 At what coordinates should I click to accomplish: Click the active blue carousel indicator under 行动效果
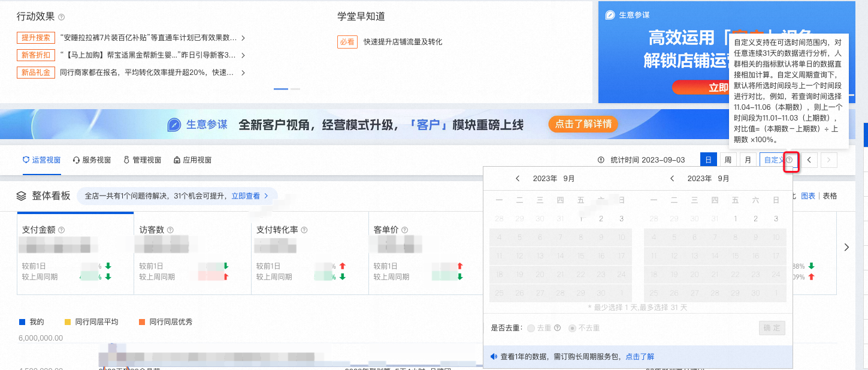point(281,89)
